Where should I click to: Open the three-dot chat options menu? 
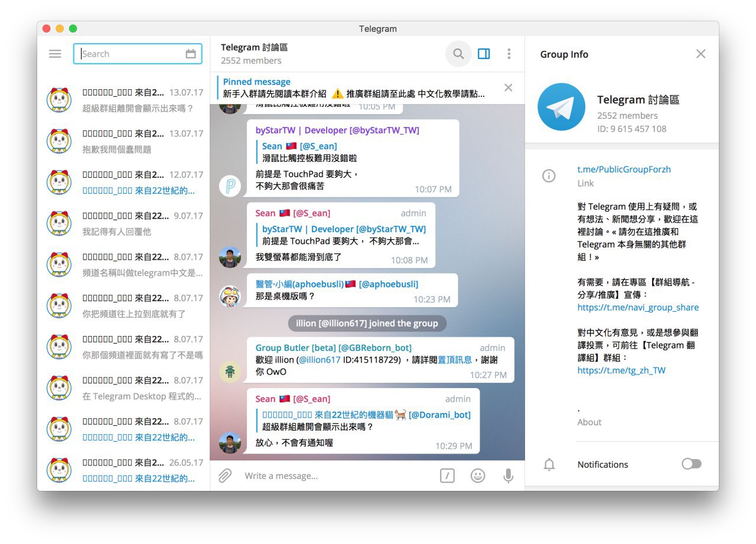(509, 54)
